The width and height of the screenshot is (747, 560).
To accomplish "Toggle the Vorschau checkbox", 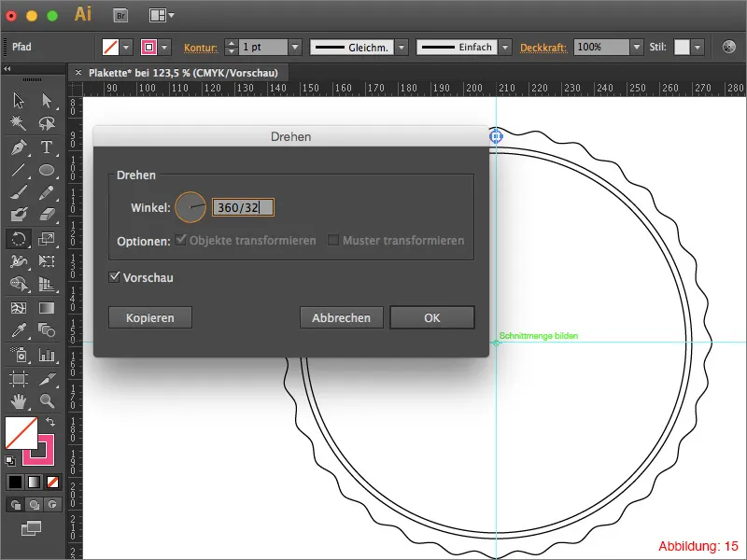I will (114, 276).
